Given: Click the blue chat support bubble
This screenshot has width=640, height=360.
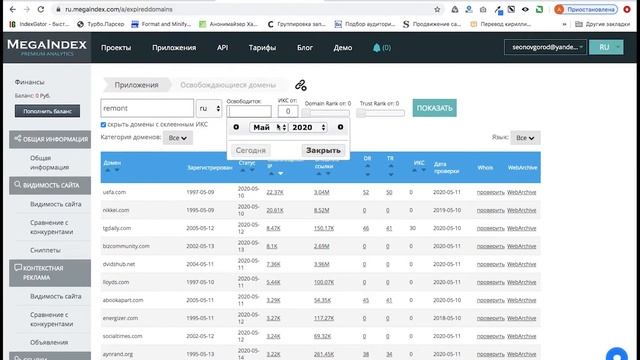Looking at the screenshot, I should (617, 354).
